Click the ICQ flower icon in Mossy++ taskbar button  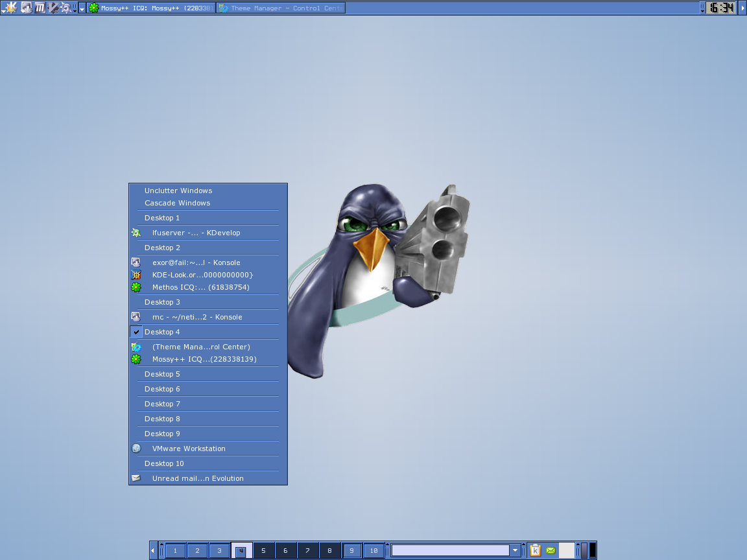[94, 8]
